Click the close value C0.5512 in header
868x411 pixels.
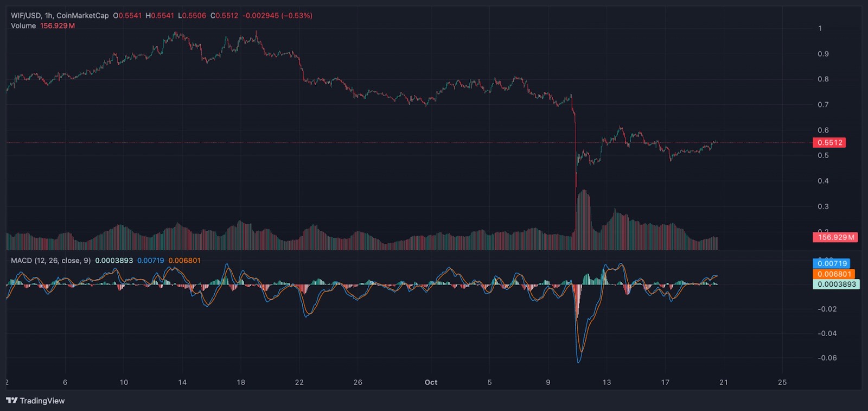click(224, 16)
